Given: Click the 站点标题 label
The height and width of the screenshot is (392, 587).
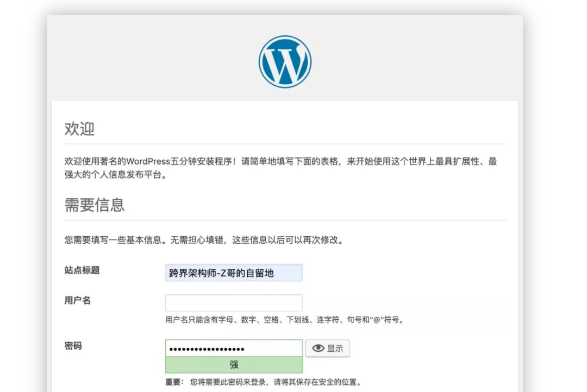Looking at the screenshot, I should (82, 270).
